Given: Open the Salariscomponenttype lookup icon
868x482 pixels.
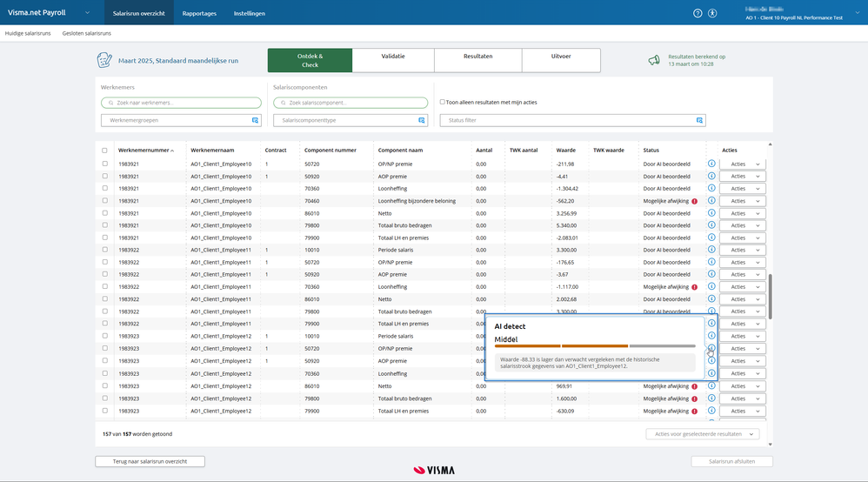Looking at the screenshot, I should click(422, 120).
